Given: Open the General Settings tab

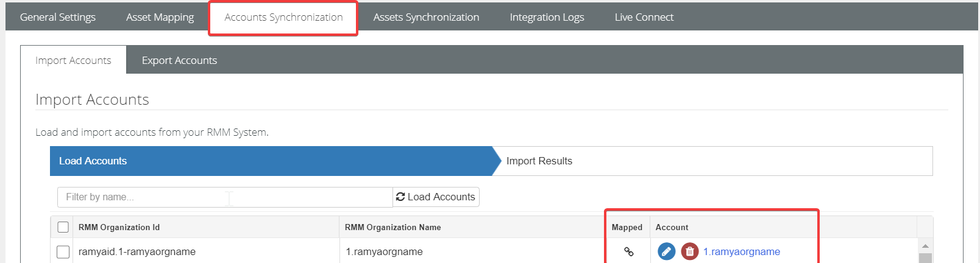Looking at the screenshot, I should tap(58, 17).
